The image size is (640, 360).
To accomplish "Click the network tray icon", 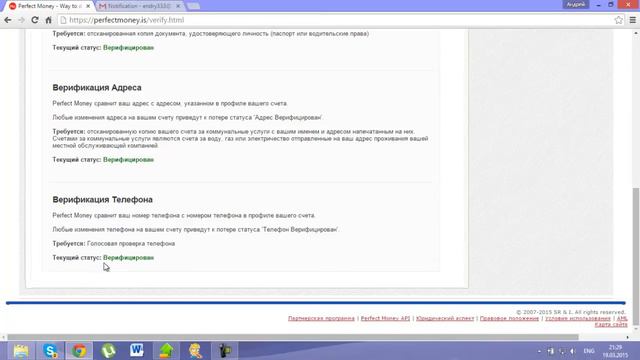I will coord(562,351).
